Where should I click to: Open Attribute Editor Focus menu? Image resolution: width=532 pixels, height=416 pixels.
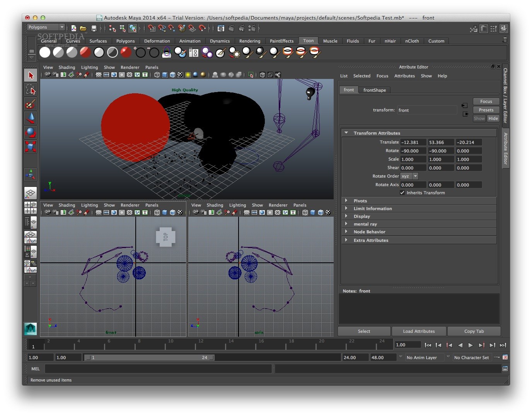click(382, 76)
